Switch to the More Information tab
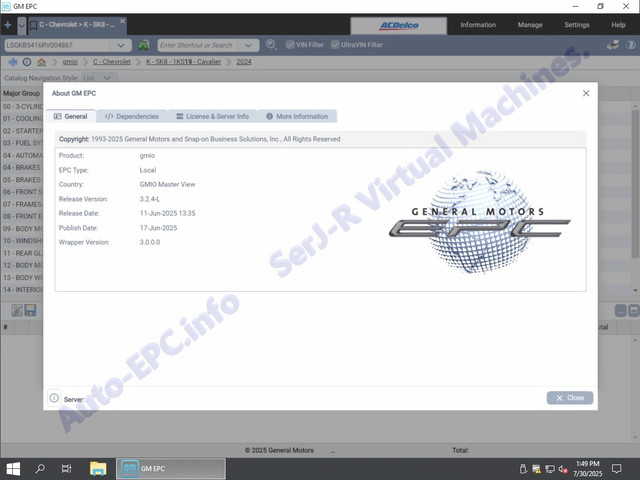The width and height of the screenshot is (640, 480). 298,116
